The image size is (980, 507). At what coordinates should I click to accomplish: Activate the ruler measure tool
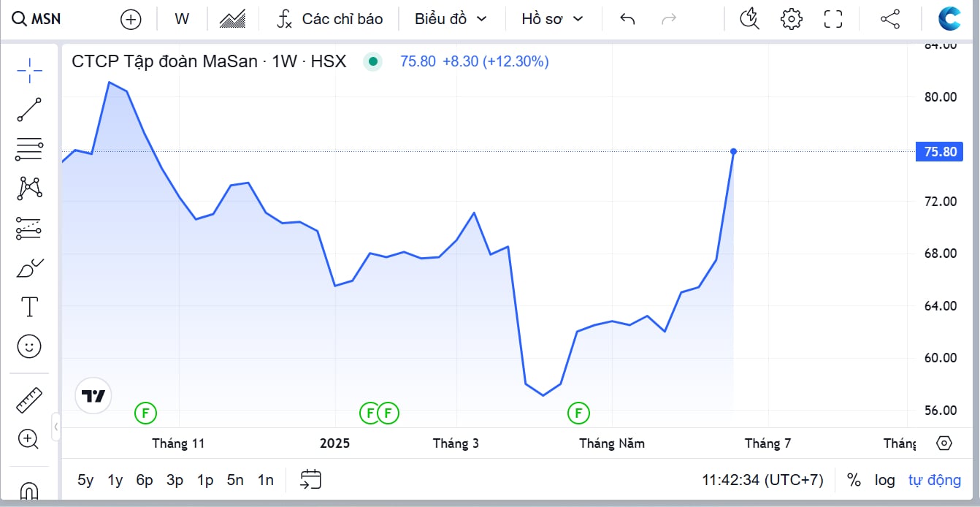click(29, 400)
